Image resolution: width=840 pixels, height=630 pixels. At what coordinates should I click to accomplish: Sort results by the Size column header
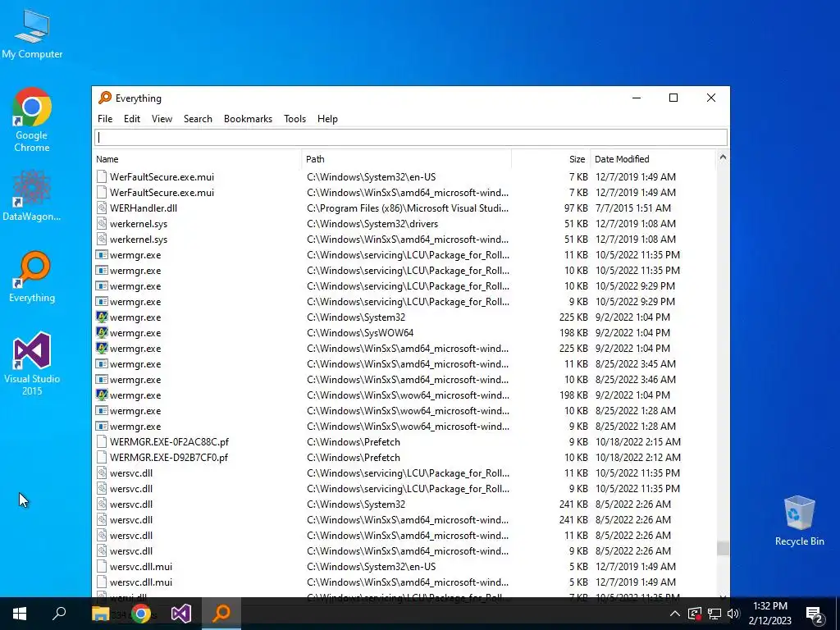click(x=550, y=159)
